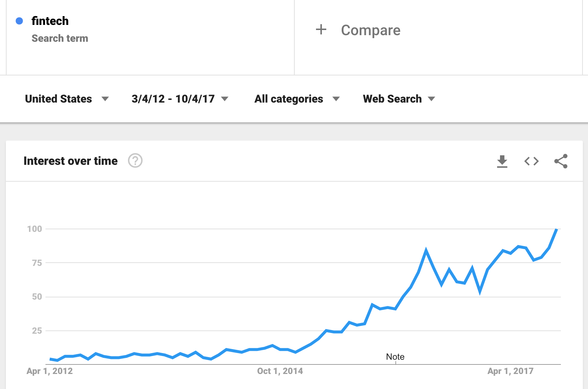The image size is (588, 389).
Task: Click the share icon
Action: pyautogui.click(x=561, y=161)
